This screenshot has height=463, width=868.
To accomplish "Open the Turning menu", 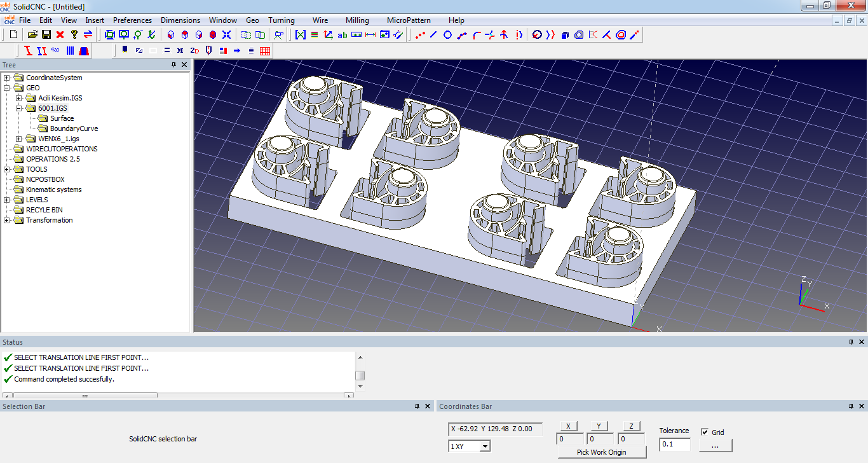I will click(281, 20).
